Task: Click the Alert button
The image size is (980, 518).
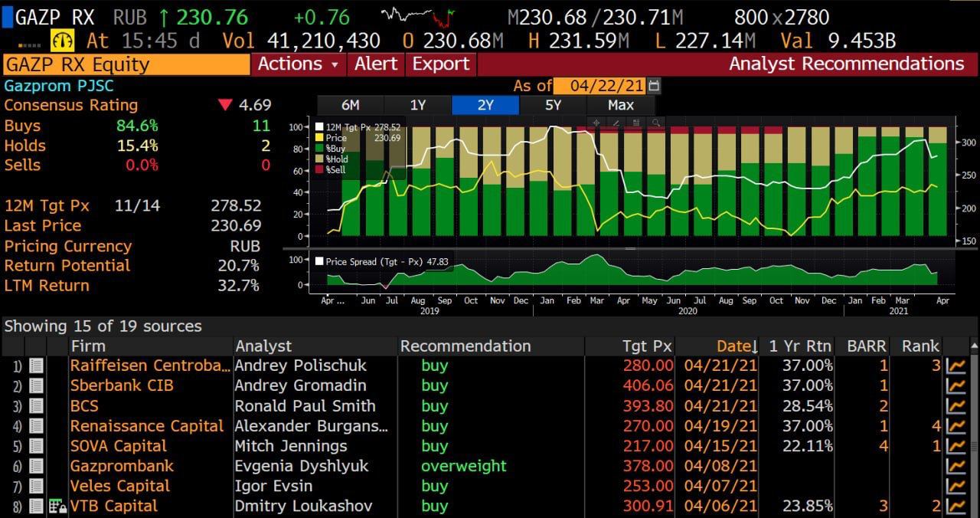Action: (x=377, y=64)
